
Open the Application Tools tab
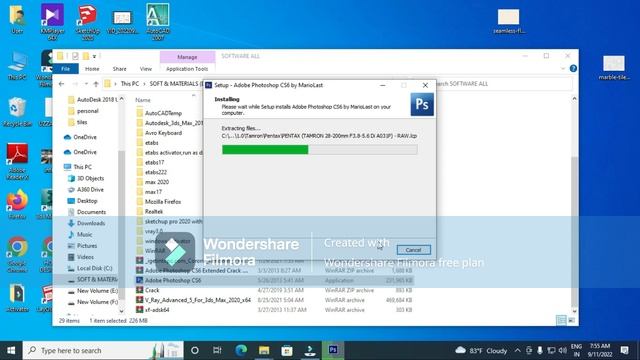tap(187, 69)
